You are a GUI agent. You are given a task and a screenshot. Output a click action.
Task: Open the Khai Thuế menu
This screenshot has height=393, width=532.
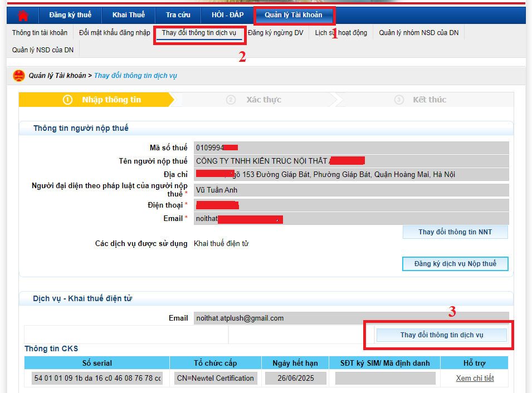click(128, 15)
